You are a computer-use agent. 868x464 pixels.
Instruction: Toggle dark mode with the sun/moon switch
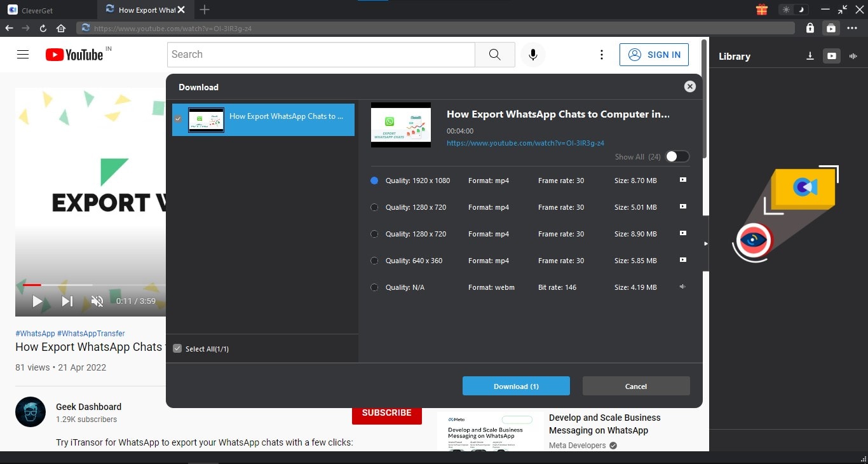coord(795,10)
